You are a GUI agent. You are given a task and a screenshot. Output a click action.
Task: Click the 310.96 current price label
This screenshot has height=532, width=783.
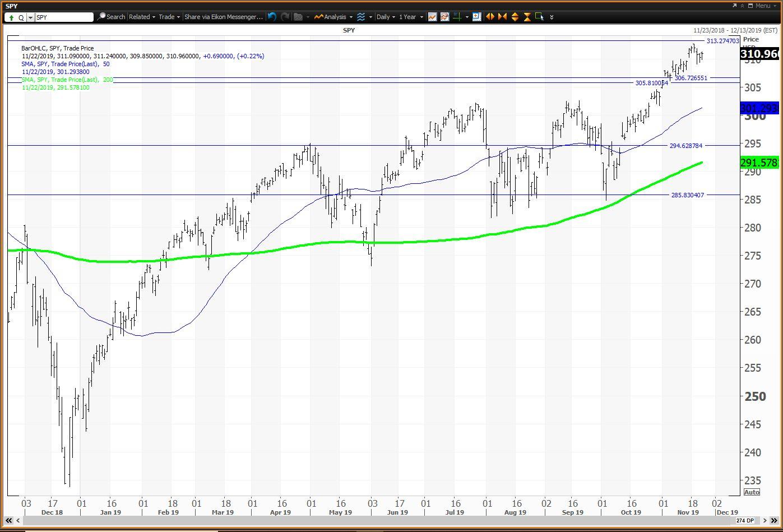pyautogui.click(x=759, y=54)
